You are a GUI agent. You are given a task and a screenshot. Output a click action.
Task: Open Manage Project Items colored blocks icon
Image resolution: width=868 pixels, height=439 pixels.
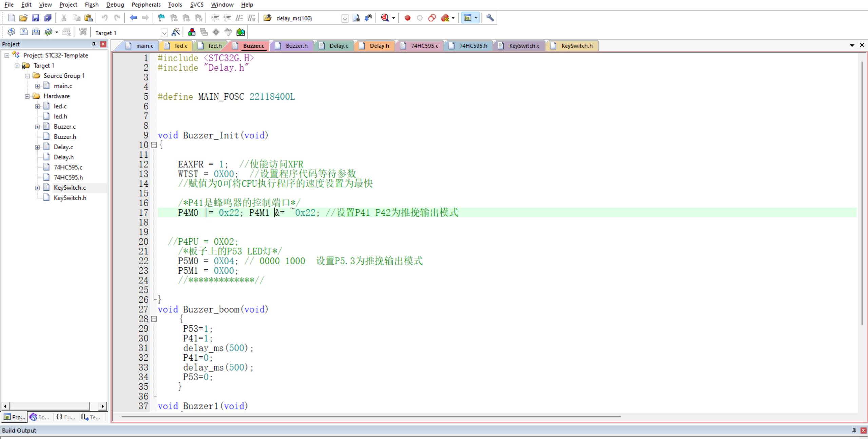pyautogui.click(x=192, y=32)
